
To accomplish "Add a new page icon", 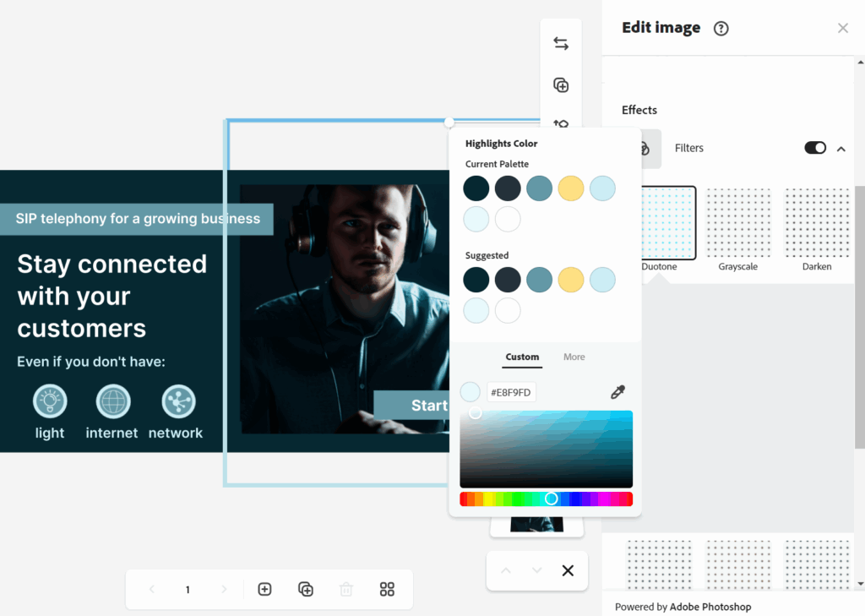I will click(264, 589).
